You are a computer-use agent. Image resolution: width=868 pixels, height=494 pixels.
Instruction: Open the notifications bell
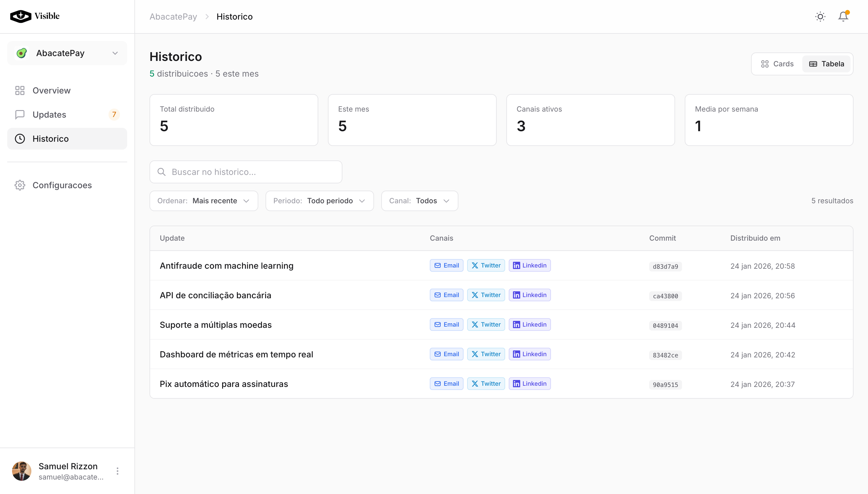pos(843,17)
